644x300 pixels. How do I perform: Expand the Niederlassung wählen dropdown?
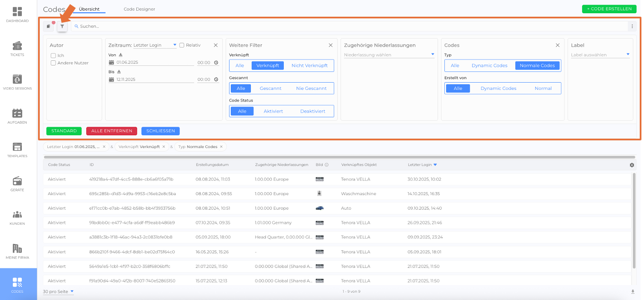point(389,55)
